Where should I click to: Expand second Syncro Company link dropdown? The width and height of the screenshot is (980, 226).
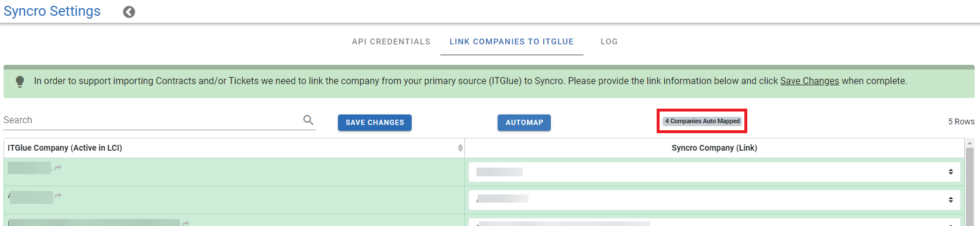click(715, 200)
